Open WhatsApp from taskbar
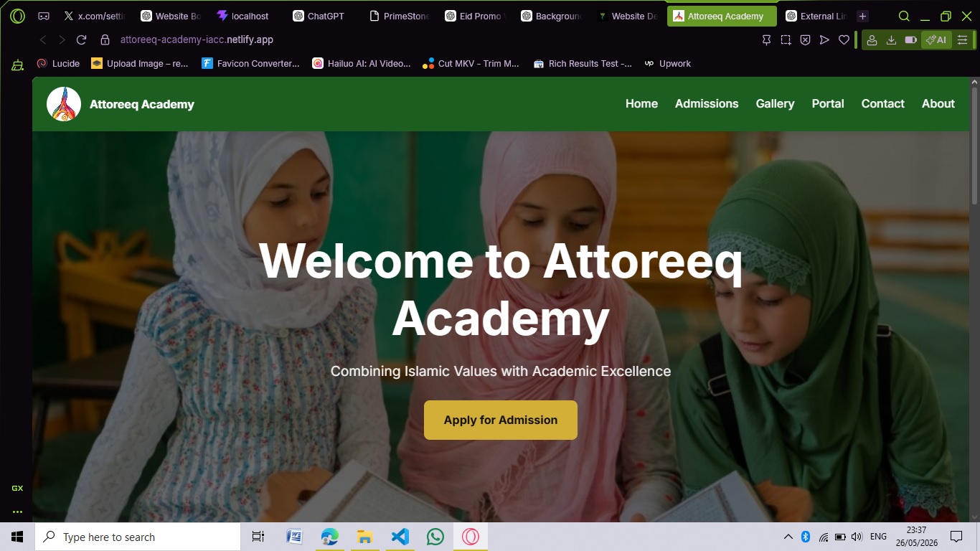This screenshot has height=551, width=980. [x=435, y=537]
